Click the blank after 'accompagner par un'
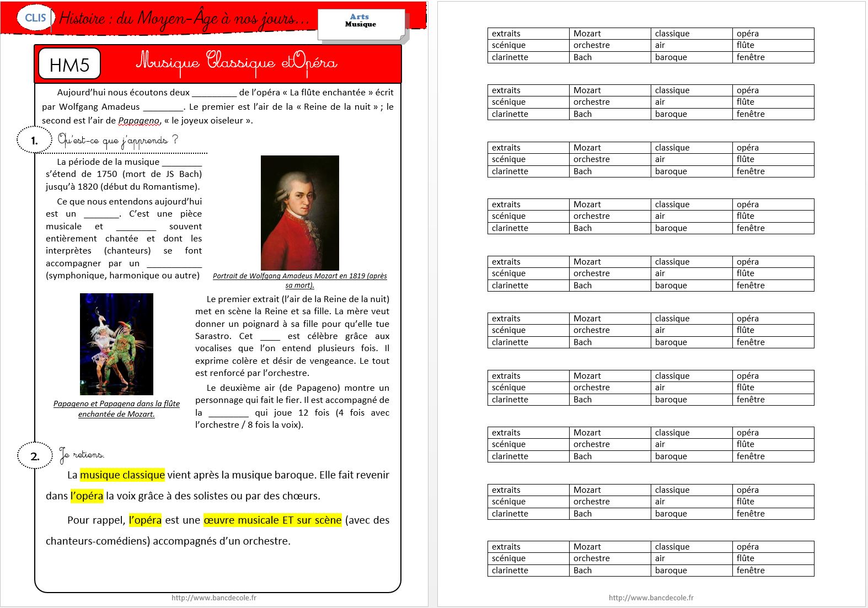 click(174, 264)
